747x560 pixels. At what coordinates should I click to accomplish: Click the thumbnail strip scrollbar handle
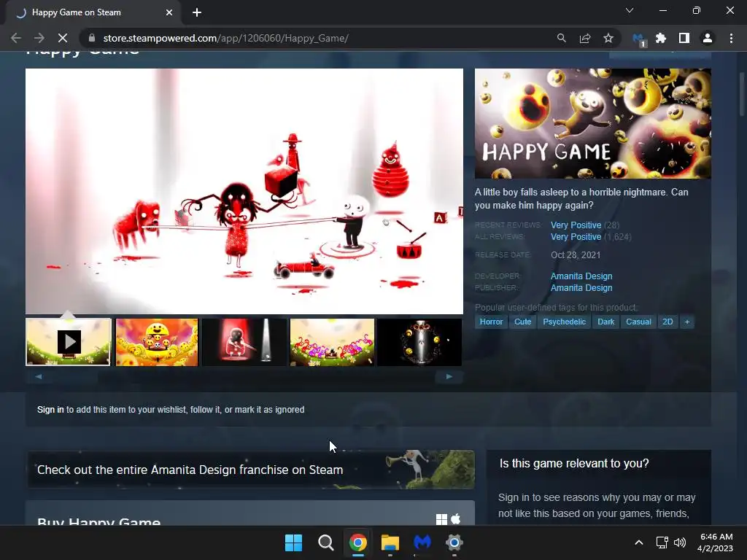(75, 376)
